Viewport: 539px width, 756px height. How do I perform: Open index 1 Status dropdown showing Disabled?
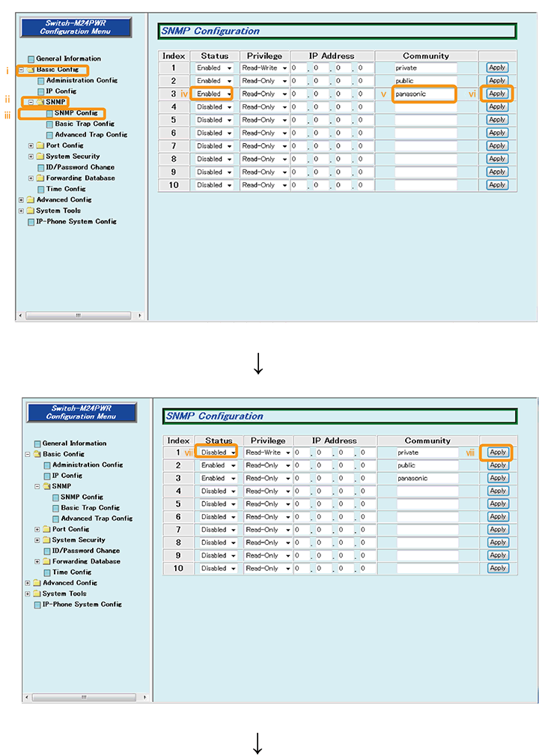click(x=218, y=453)
